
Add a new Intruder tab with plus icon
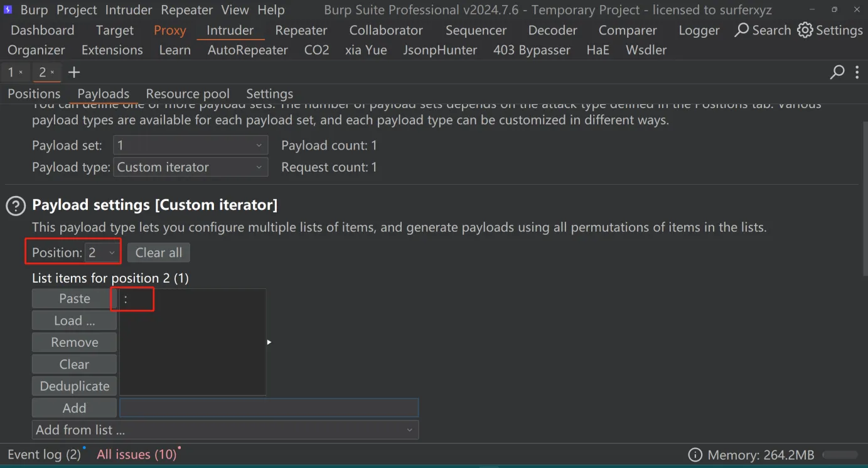tap(74, 72)
